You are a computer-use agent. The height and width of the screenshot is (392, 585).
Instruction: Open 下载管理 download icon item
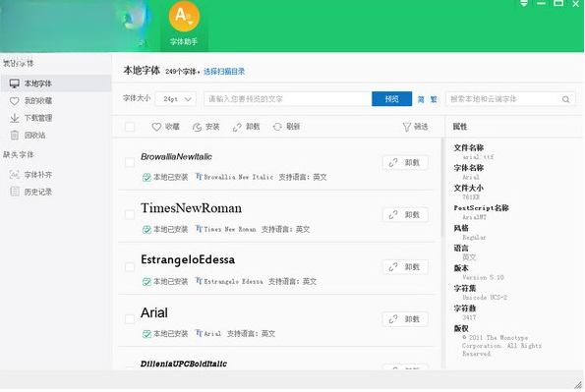[14, 118]
